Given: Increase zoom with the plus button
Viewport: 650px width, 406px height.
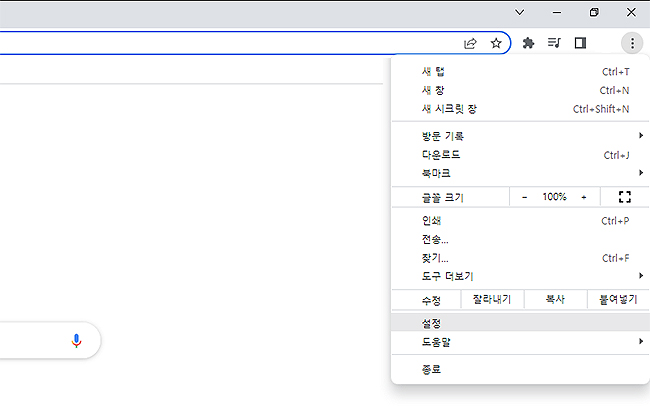Looking at the screenshot, I should click(584, 197).
